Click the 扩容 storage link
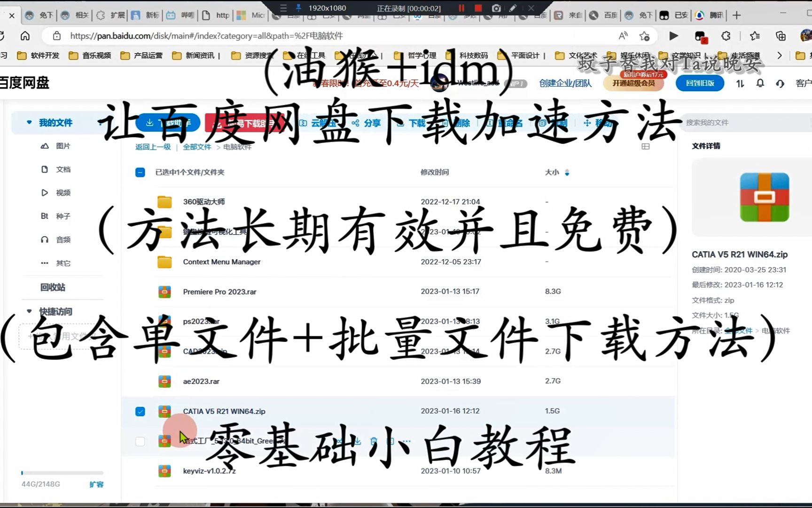Image resolution: width=812 pixels, height=508 pixels. [96, 484]
